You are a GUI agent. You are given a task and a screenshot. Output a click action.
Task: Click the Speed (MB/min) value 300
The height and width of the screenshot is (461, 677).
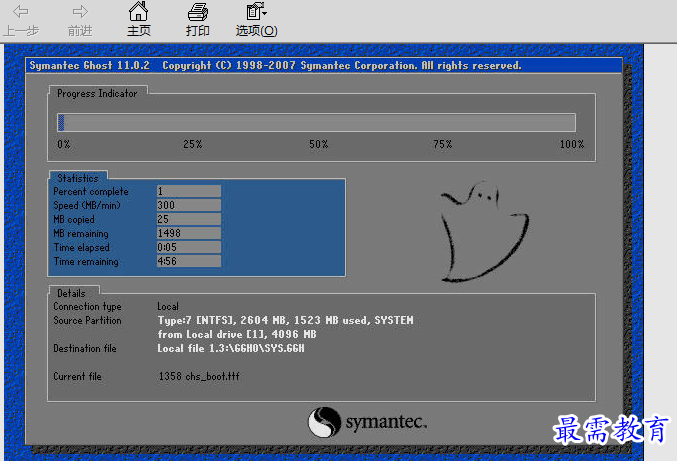click(189, 205)
